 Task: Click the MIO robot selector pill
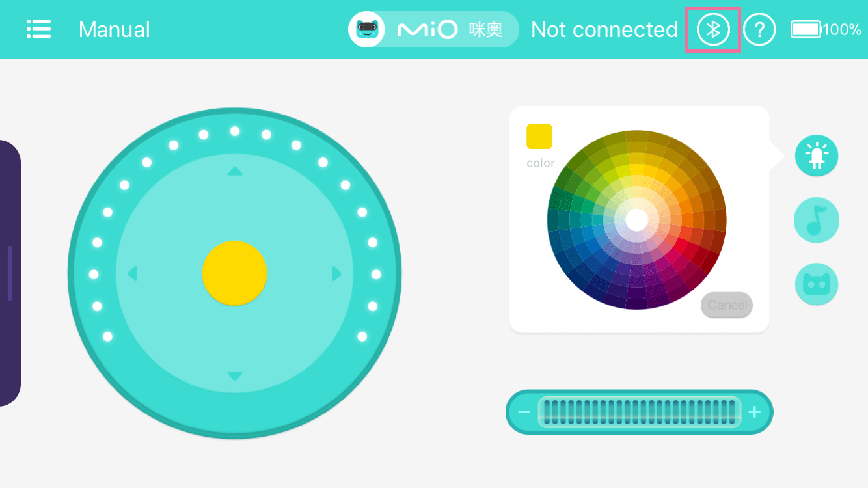433,29
